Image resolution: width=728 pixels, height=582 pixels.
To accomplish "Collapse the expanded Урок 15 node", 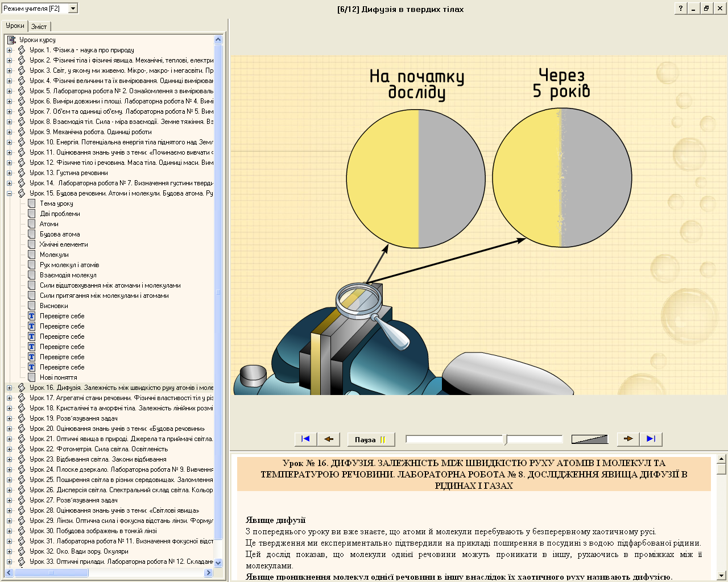I will pyautogui.click(x=9, y=193).
